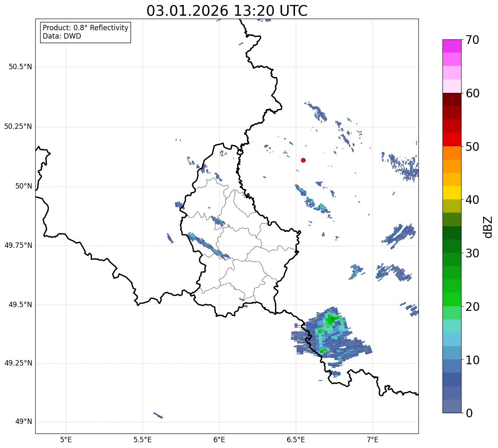Pick the bright green colorbar swatch near 20
The height and width of the screenshot is (448, 498).
click(x=452, y=300)
